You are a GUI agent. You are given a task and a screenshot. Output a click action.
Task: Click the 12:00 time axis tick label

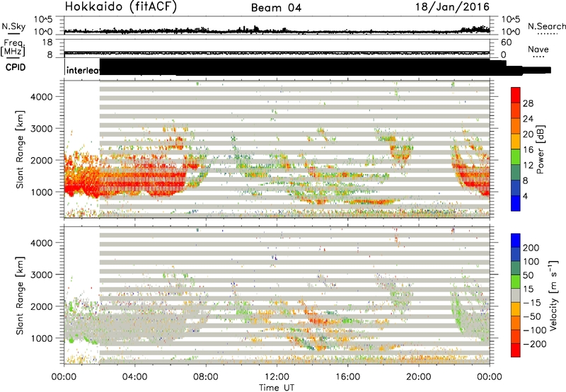pyautogui.click(x=277, y=377)
